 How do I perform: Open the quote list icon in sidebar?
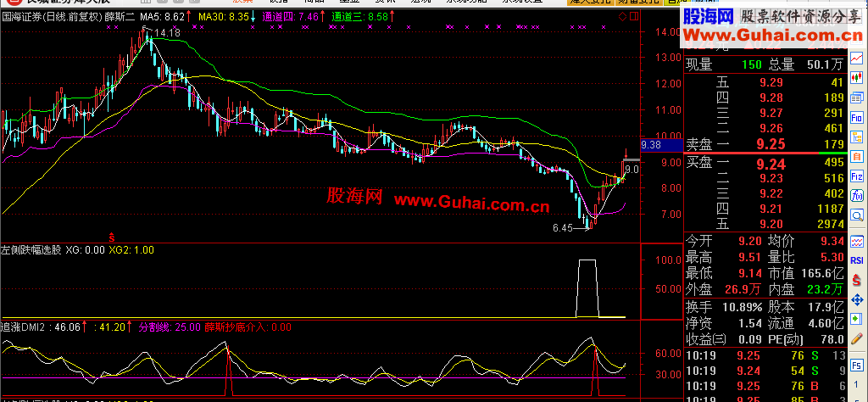[857, 98]
